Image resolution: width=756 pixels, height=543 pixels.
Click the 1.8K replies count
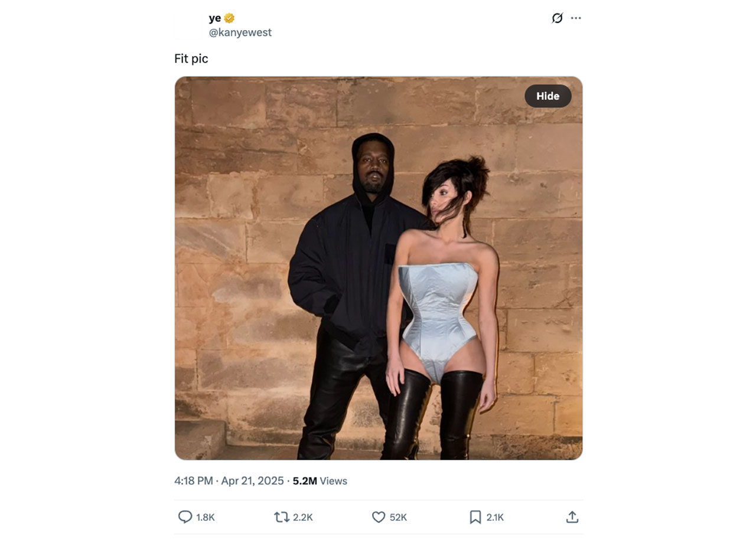click(x=206, y=518)
